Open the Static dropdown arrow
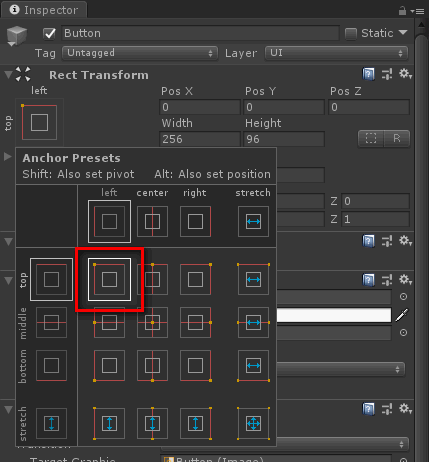Image resolution: width=429 pixels, height=462 pixels. tap(403, 33)
